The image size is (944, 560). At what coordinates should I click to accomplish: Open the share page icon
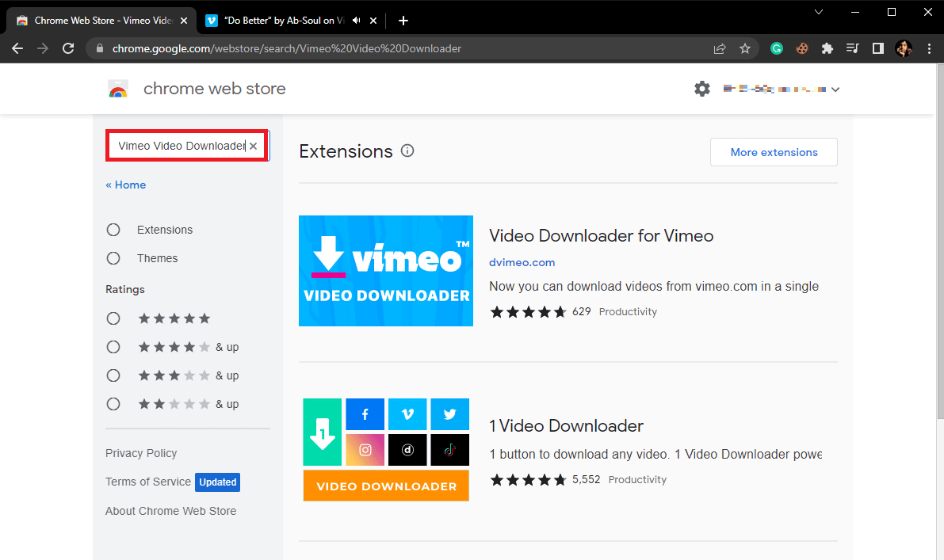pos(720,49)
